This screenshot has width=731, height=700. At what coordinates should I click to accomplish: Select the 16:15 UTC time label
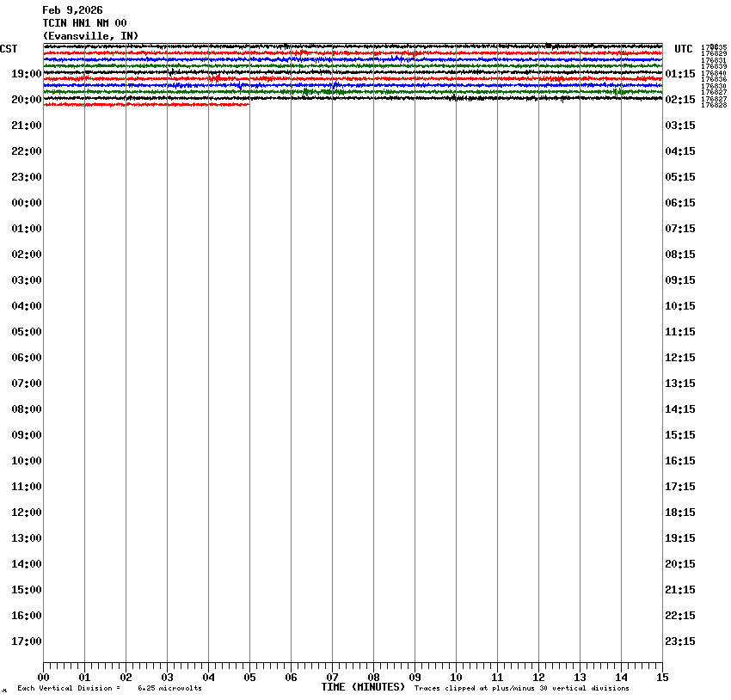click(680, 461)
